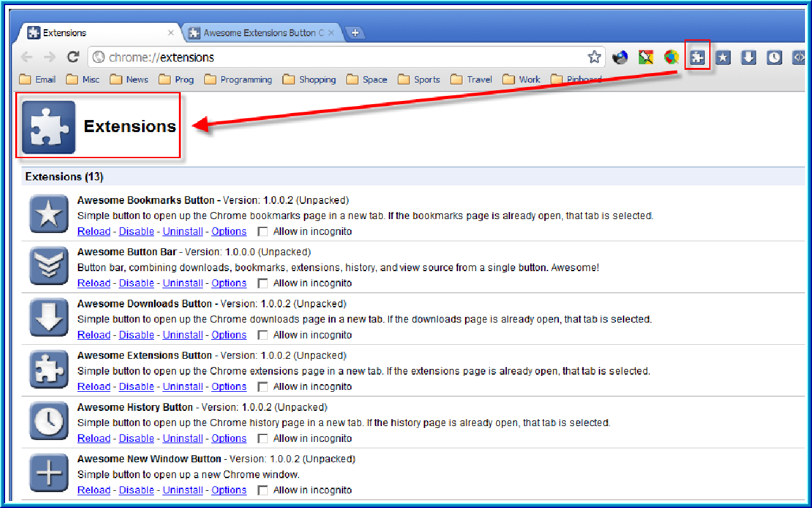Click the chrome://extensions address bar
Image resolution: width=812 pixels, height=508 pixels.
(346, 57)
